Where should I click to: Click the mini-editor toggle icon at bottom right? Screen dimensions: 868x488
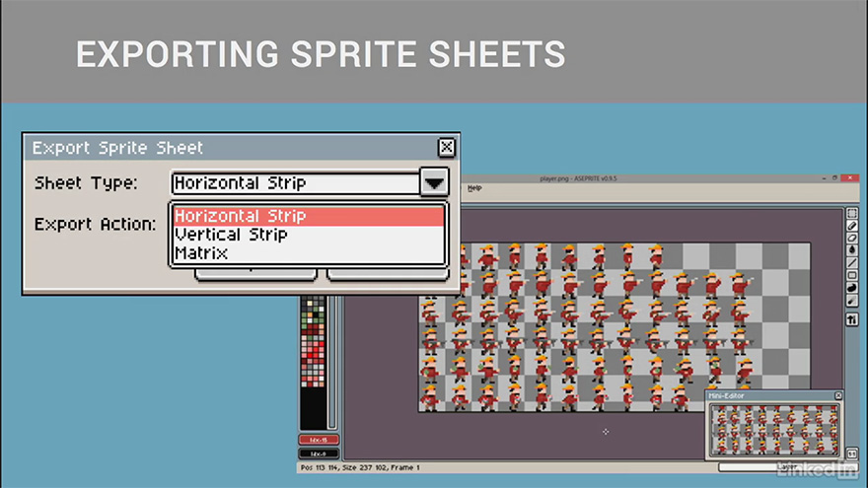pyautogui.click(x=852, y=453)
